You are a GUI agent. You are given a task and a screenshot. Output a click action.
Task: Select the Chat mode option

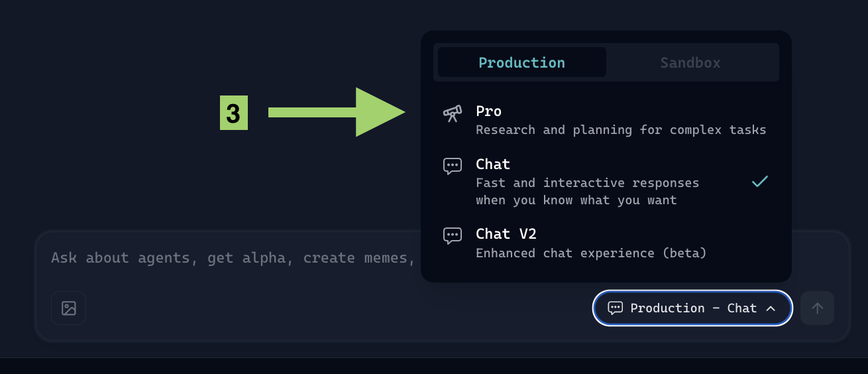(493, 164)
